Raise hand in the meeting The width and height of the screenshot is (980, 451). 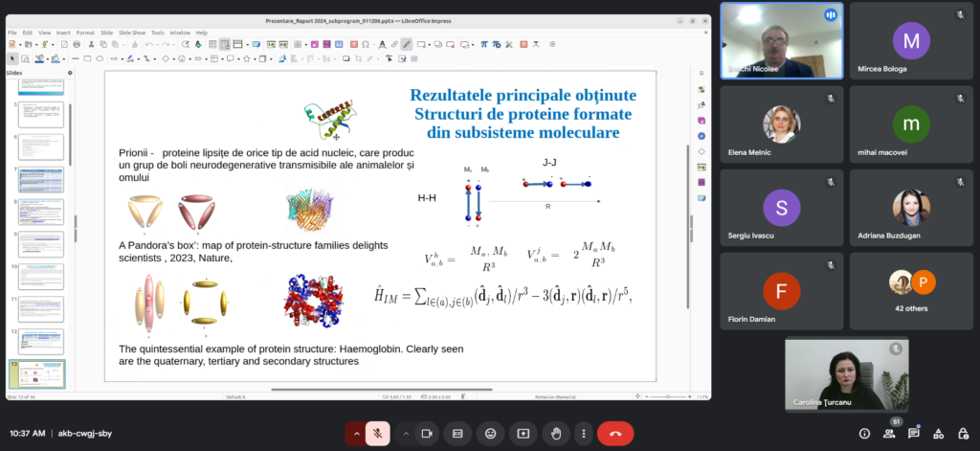(554, 434)
